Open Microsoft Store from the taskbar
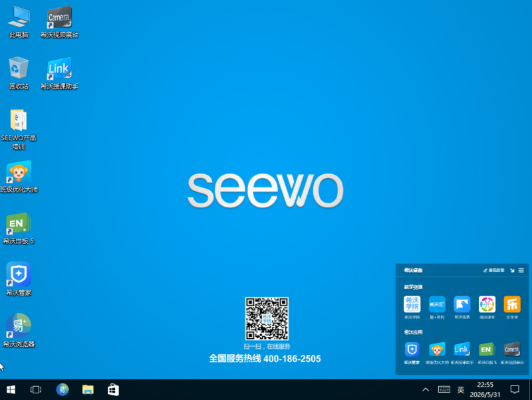The width and height of the screenshot is (532, 400). pyautogui.click(x=113, y=390)
